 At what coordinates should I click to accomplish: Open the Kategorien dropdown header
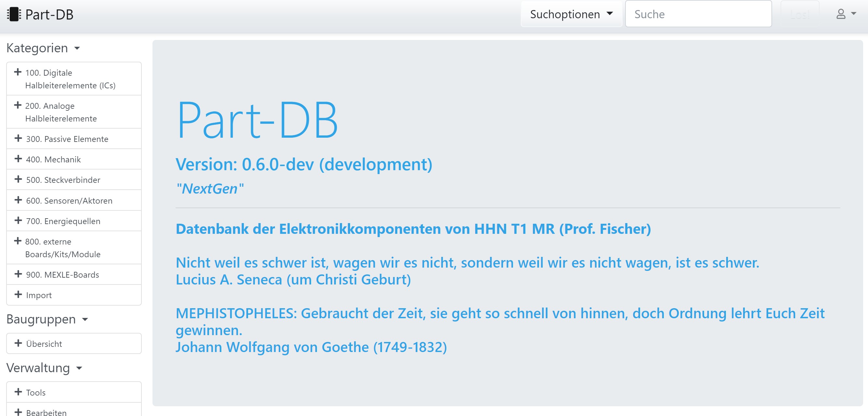[43, 48]
